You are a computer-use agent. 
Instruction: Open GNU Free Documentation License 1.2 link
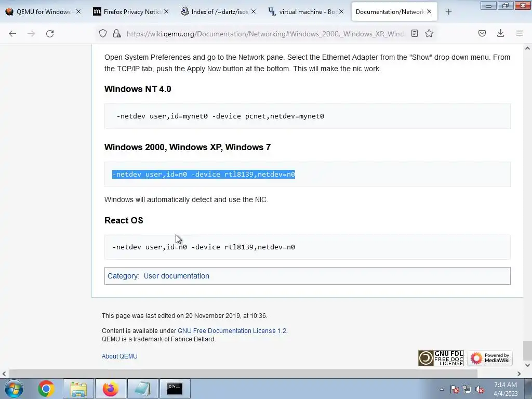click(x=232, y=331)
